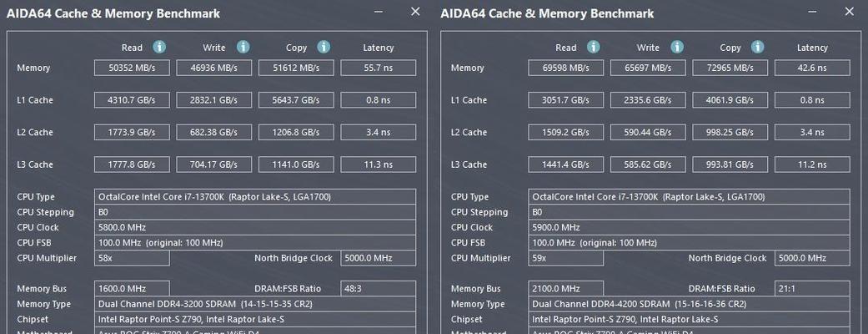
Task: Open the Write info icon in right window
Action: click(x=677, y=48)
